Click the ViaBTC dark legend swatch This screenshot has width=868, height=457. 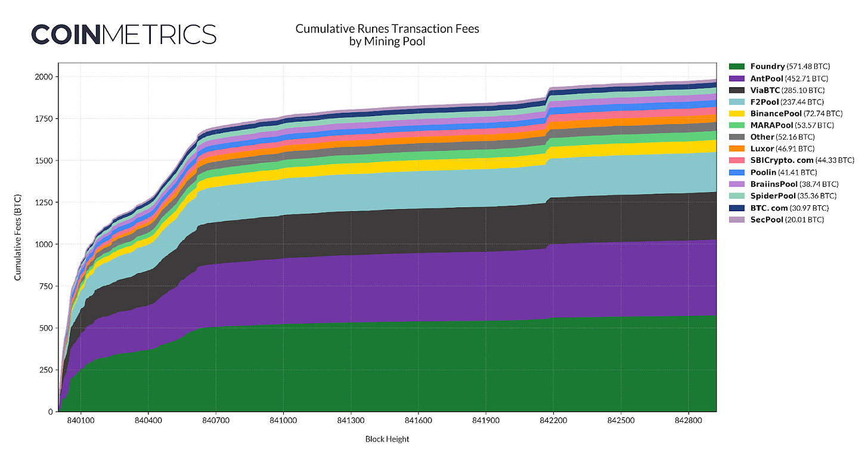click(736, 90)
